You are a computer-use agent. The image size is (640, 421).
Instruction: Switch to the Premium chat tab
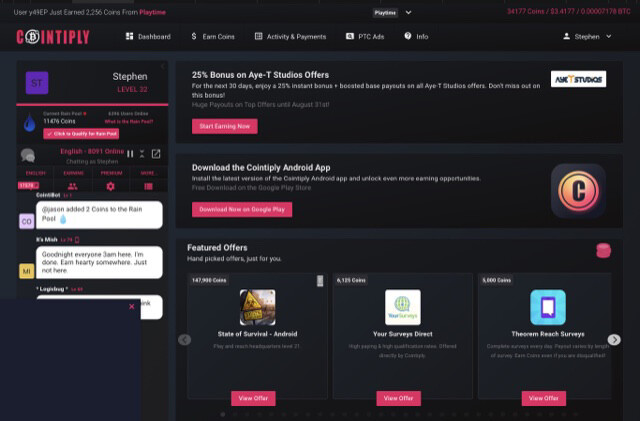point(111,173)
